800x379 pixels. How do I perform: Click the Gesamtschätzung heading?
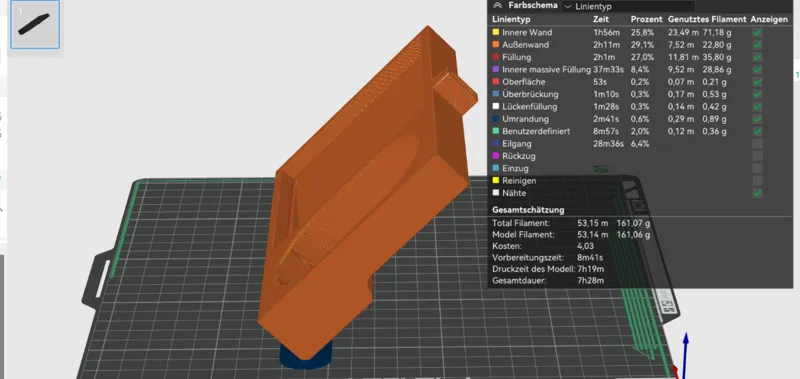tap(528, 210)
